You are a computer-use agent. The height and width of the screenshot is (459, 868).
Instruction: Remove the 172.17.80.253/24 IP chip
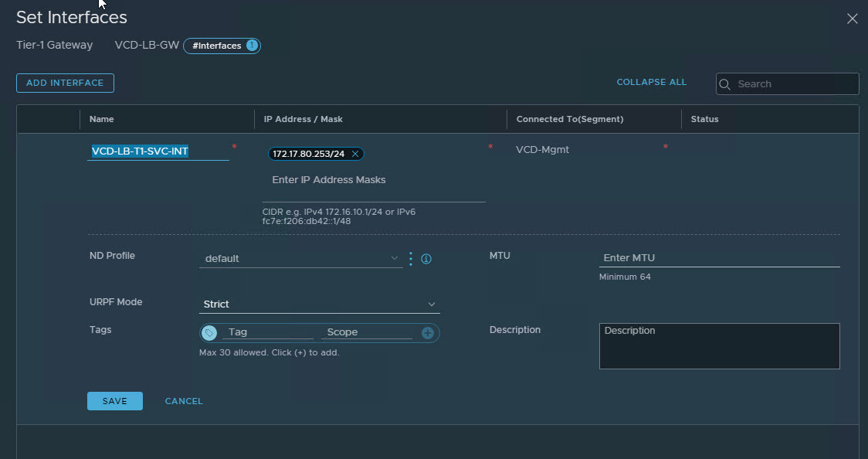click(x=355, y=154)
